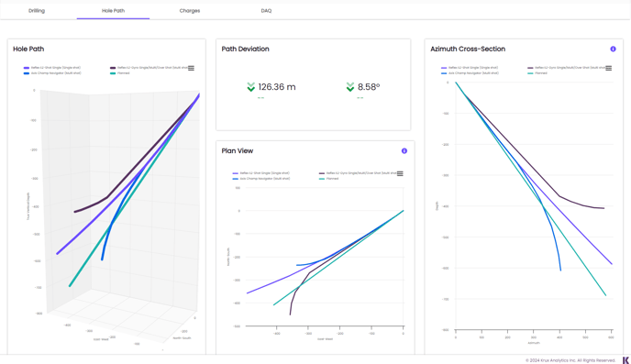Click the Plan View info icon
The height and width of the screenshot is (364, 631).
(x=404, y=151)
